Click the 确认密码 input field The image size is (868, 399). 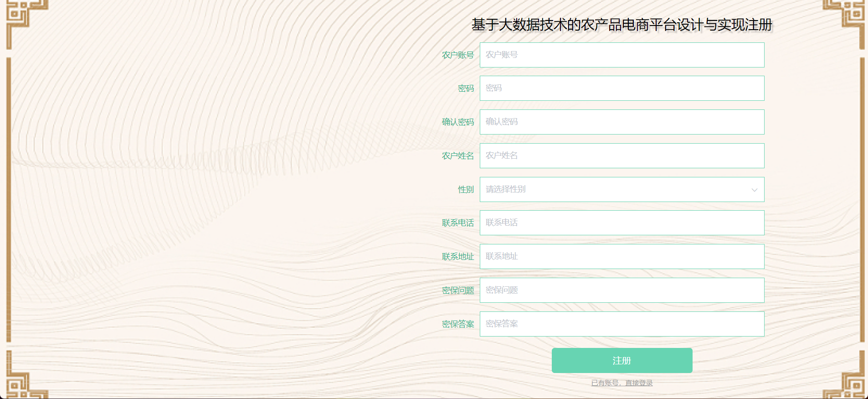[622, 122]
